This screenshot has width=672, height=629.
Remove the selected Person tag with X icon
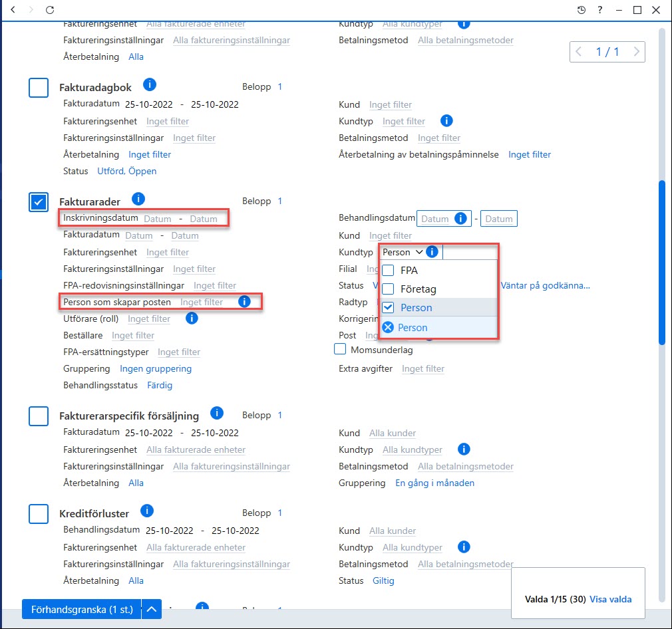coord(388,328)
